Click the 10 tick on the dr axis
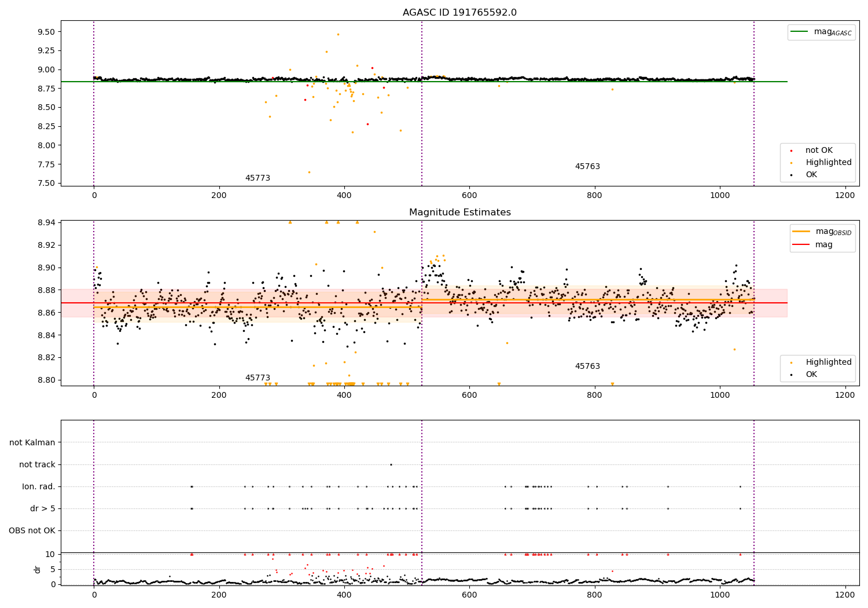This screenshot has height=608, width=868. point(50,554)
